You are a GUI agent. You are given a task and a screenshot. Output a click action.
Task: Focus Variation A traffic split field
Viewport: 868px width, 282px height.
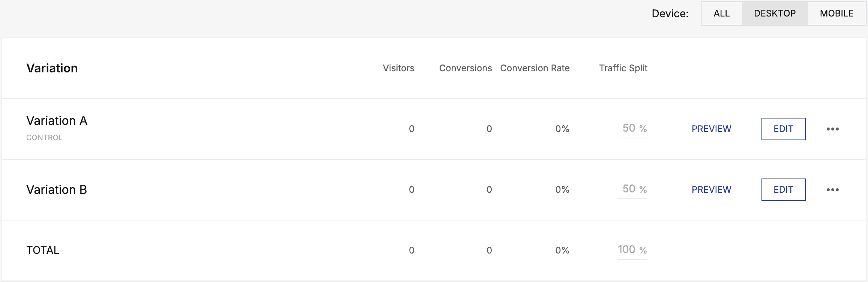tap(629, 128)
